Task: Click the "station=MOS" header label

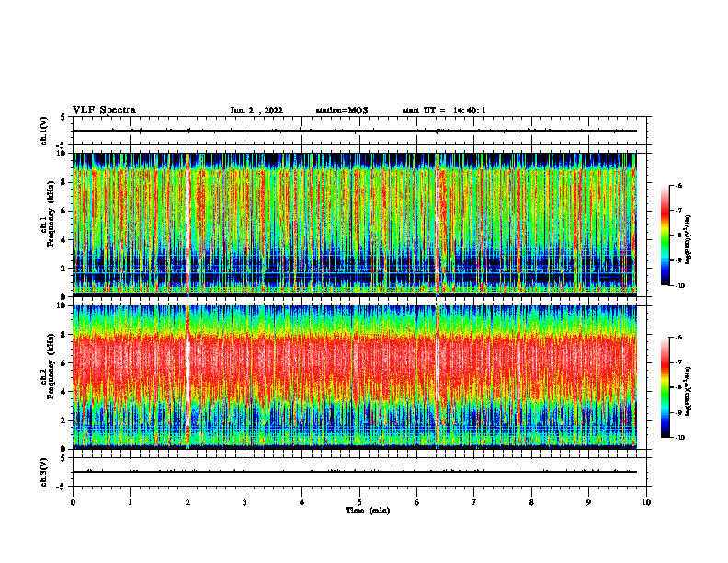Action: 342,110
